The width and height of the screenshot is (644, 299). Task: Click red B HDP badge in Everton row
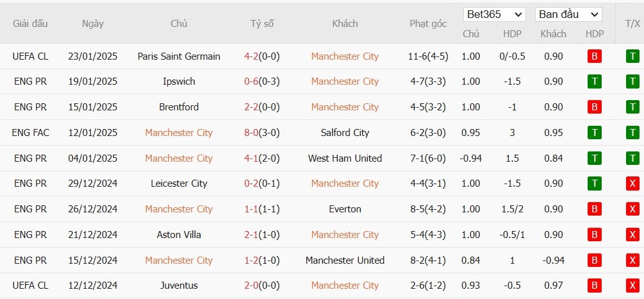click(x=594, y=209)
